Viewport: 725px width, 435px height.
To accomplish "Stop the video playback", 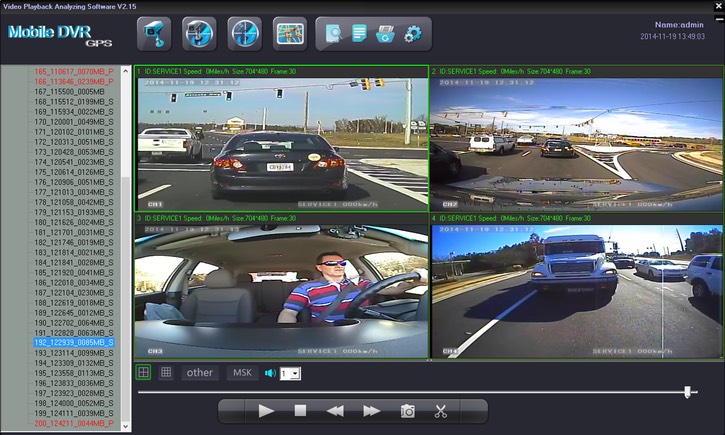I will (300, 411).
